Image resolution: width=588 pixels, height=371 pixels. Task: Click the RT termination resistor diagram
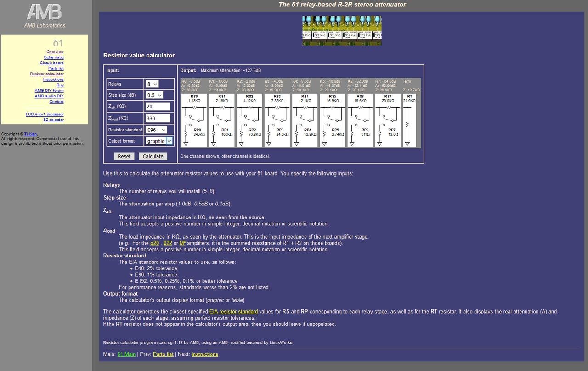point(409,120)
